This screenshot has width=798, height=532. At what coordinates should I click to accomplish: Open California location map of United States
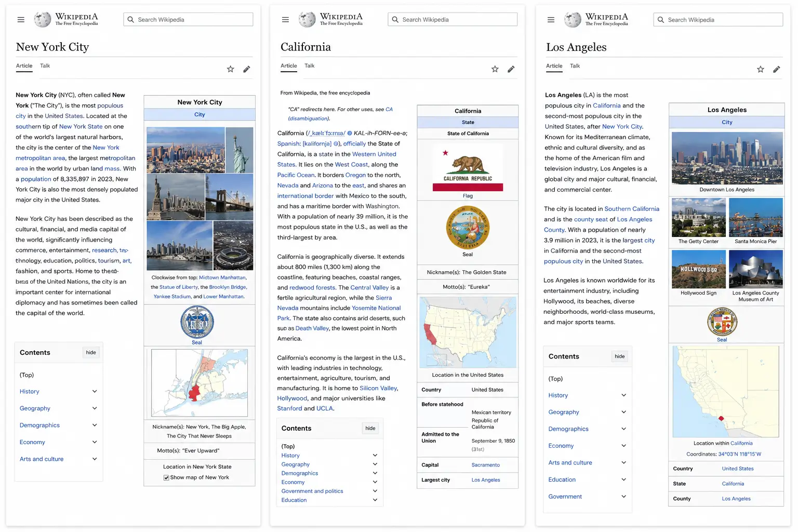468,332
